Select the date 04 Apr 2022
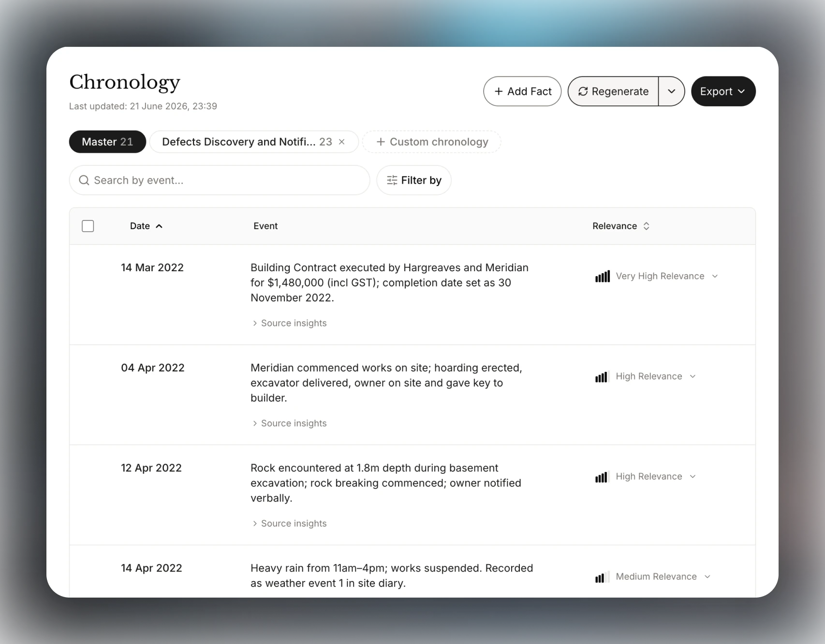825x644 pixels. [x=153, y=367]
